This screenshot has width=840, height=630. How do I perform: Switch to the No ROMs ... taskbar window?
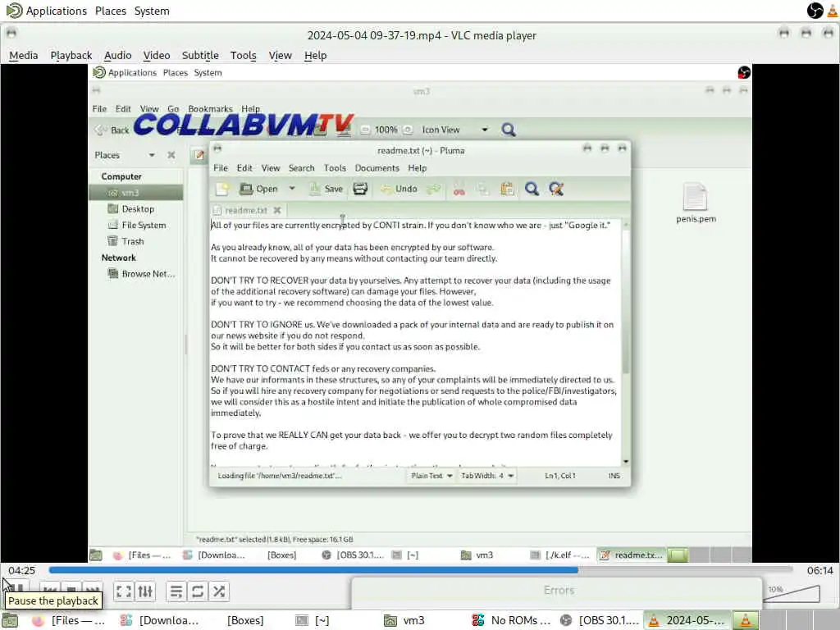coord(511,620)
